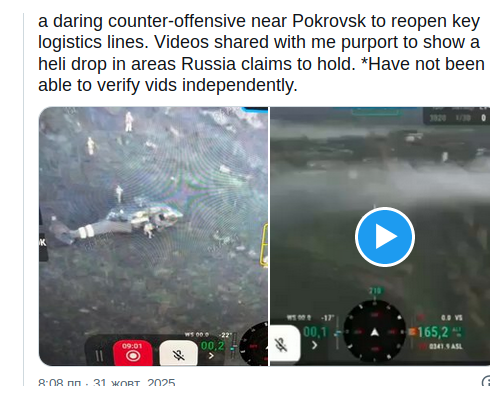Click the 210 heading marker above compass
Image resolution: width=500 pixels, height=400 pixels.
375,291
